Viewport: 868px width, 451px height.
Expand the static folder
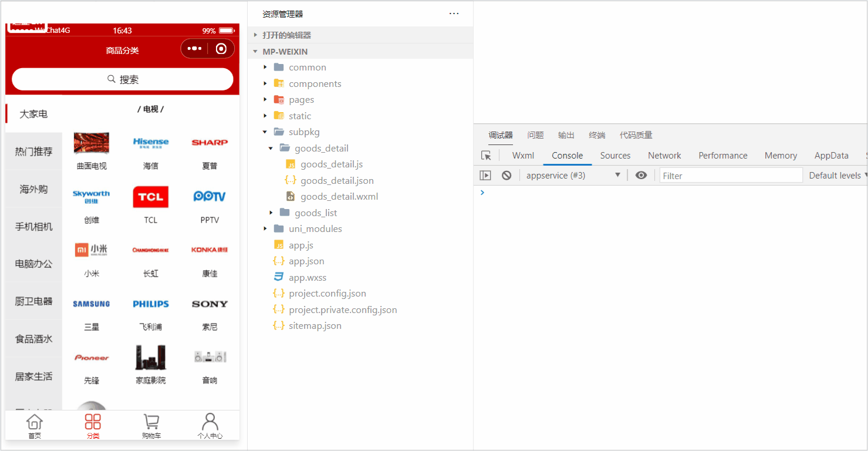pos(265,116)
